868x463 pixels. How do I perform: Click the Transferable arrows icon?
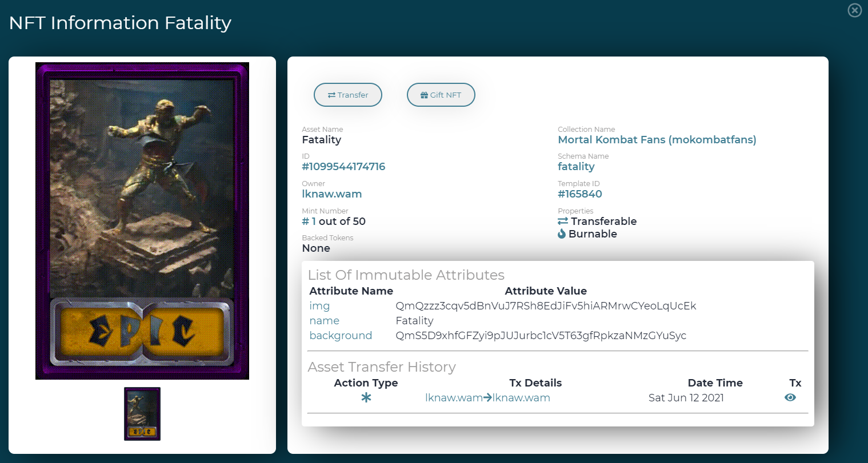[x=563, y=222]
